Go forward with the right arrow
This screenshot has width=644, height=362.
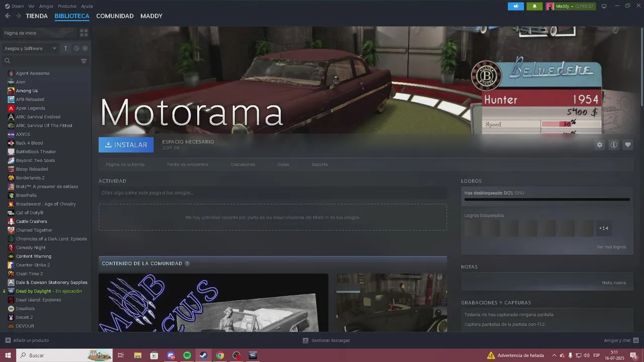point(18,16)
